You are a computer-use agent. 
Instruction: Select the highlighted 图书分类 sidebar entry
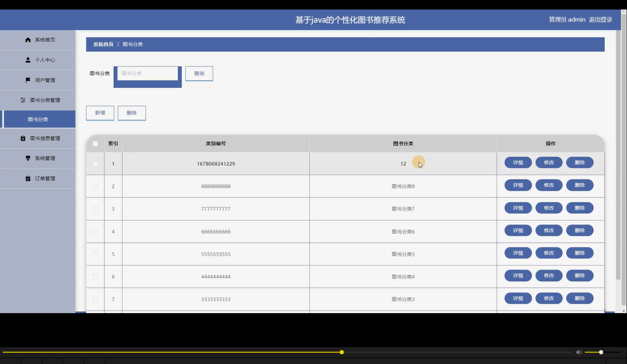pyautogui.click(x=38, y=119)
